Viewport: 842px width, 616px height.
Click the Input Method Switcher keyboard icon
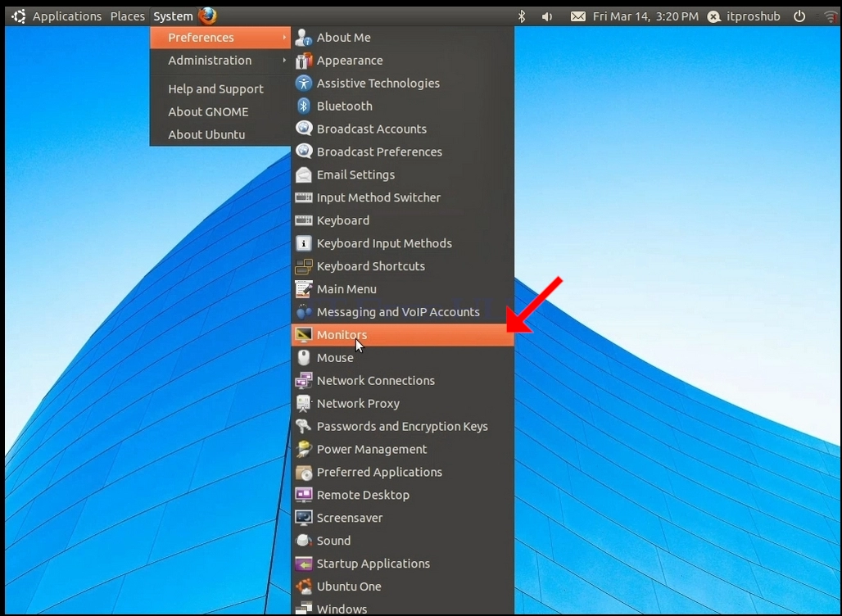303,197
